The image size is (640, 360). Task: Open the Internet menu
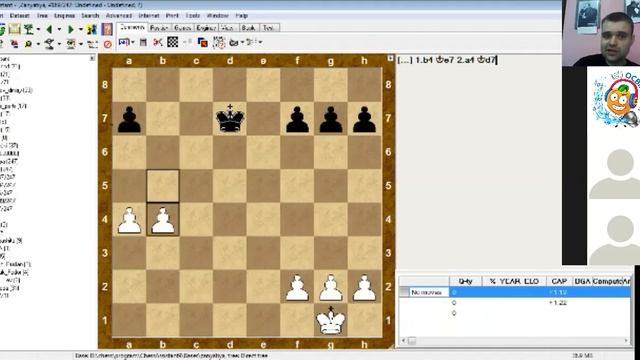149,16
